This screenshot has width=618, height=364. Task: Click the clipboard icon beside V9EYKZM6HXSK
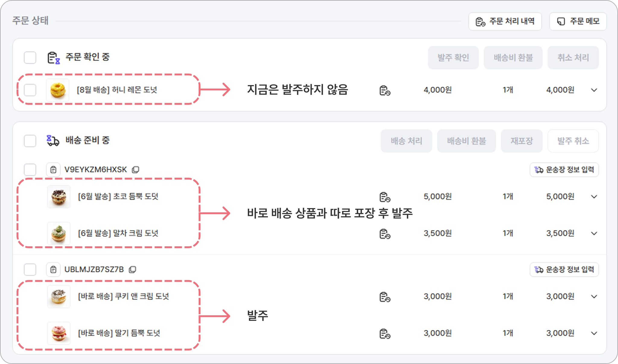[53, 170]
